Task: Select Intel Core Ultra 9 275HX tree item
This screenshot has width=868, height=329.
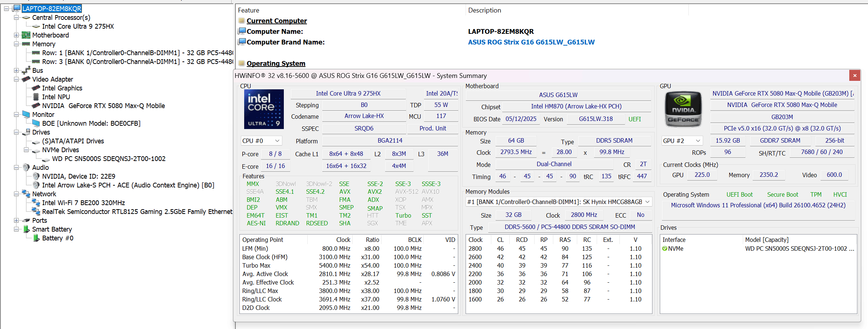Action: pyautogui.click(x=78, y=26)
